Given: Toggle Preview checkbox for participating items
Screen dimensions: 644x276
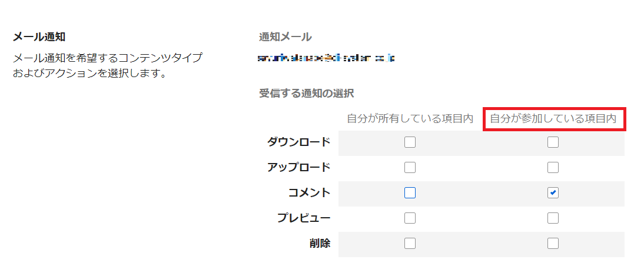Looking at the screenshot, I should (x=553, y=218).
